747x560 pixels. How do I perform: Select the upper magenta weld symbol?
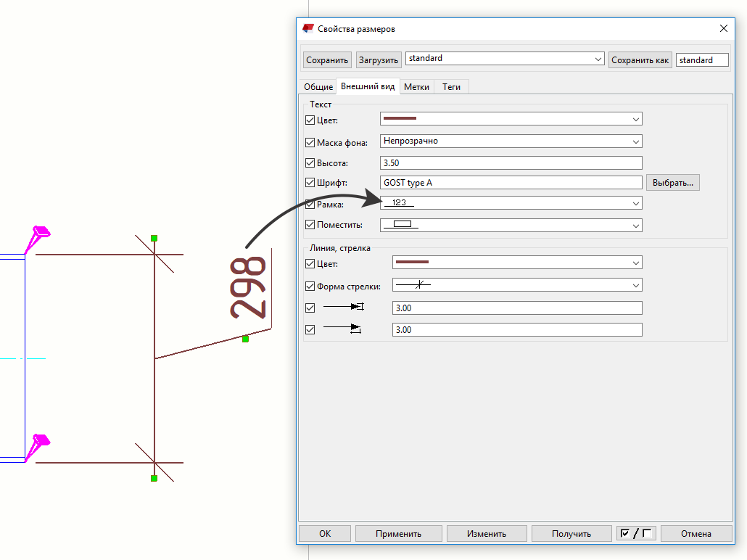pyautogui.click(x=37, y=235)
